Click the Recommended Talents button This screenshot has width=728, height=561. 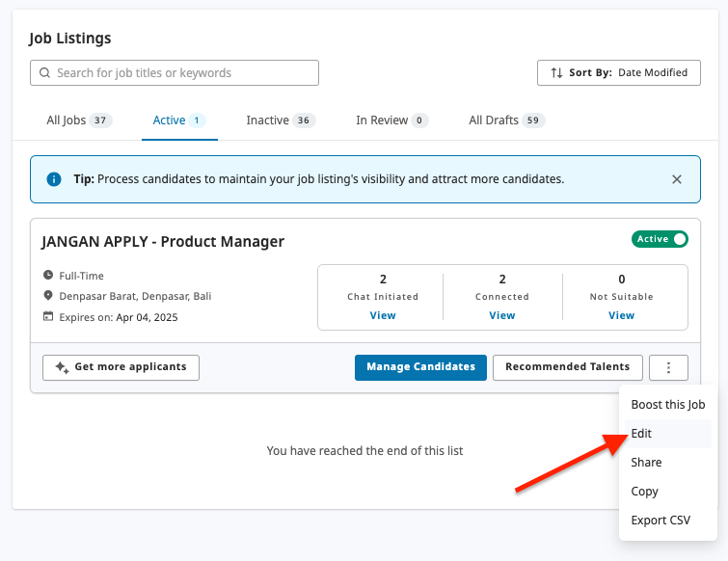coord(567,367)
